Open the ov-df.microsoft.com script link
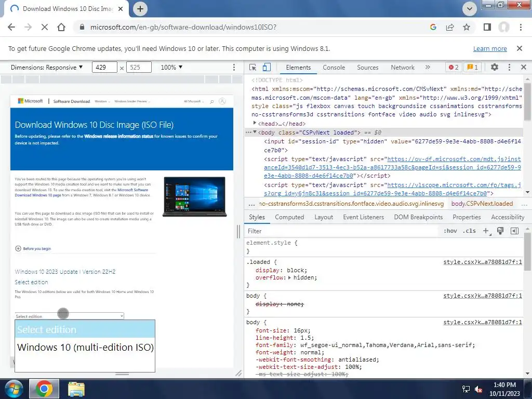 (x=392, y=167)
